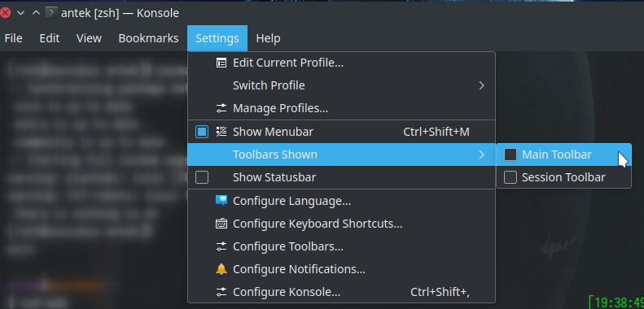Screen dimensions: 644x309
Task: Open Configure Toolbars… entry
Action: click(x=341, y=246)
